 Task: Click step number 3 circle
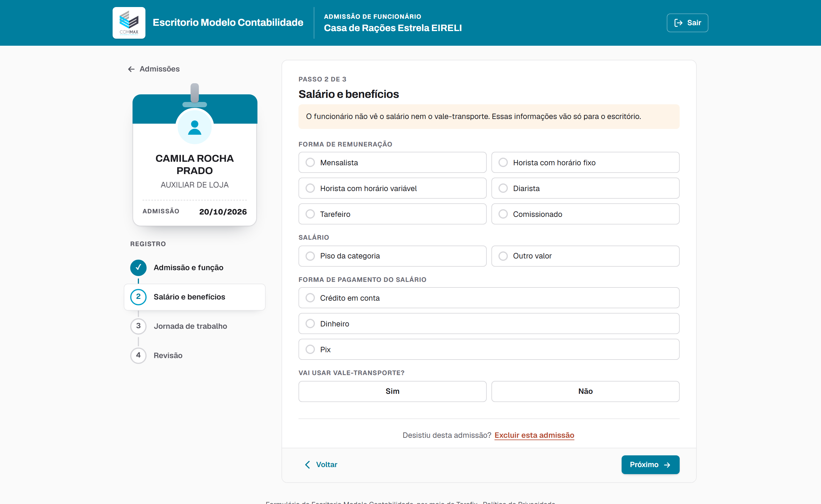point(138,326)
